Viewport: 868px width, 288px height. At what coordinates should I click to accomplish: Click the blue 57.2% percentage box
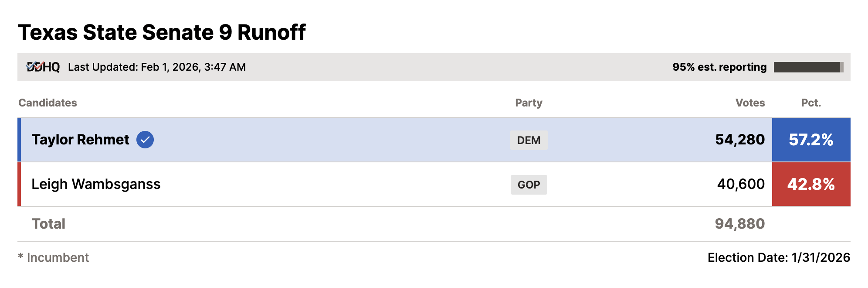point(811,140)
